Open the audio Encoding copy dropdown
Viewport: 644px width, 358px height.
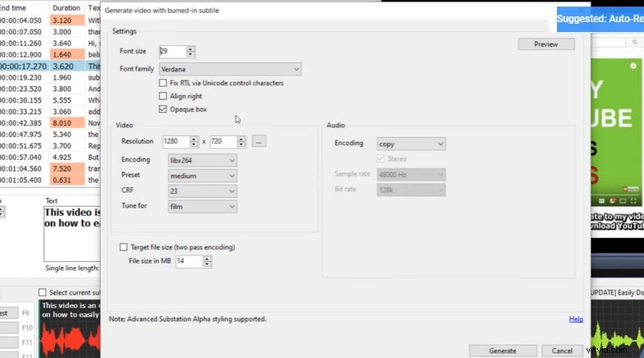click(411, 144)
